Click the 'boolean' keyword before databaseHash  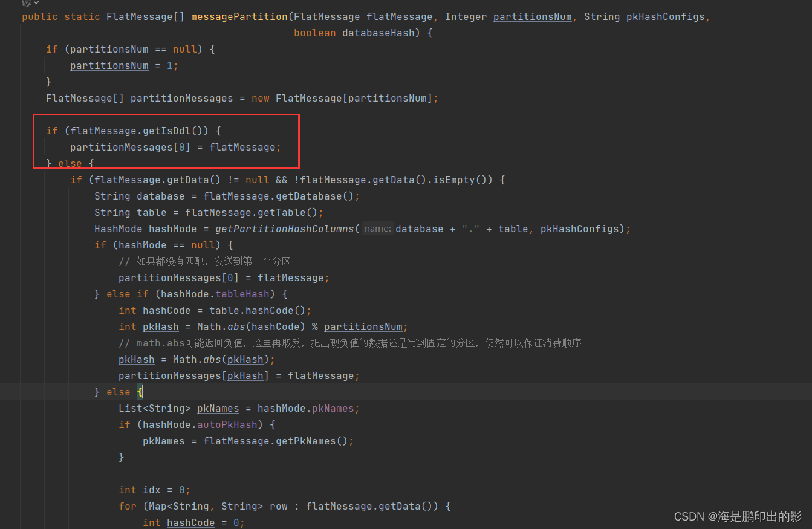(x=315, y=33)
